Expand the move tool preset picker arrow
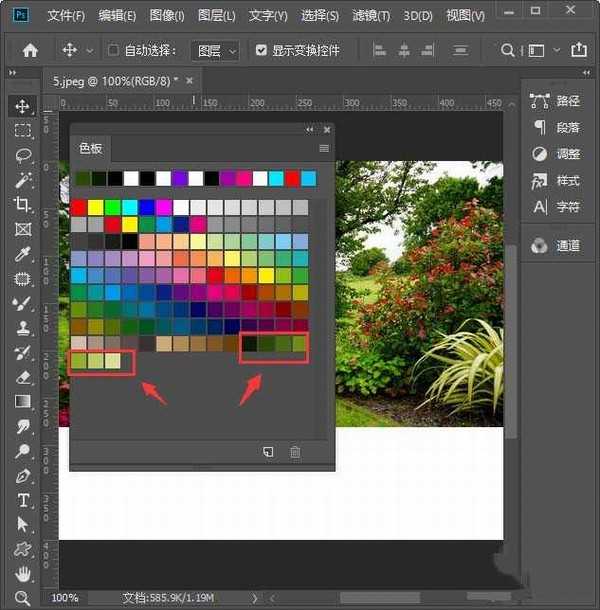Viewport: 600px width, 610px height. click(x=90, y=50)
